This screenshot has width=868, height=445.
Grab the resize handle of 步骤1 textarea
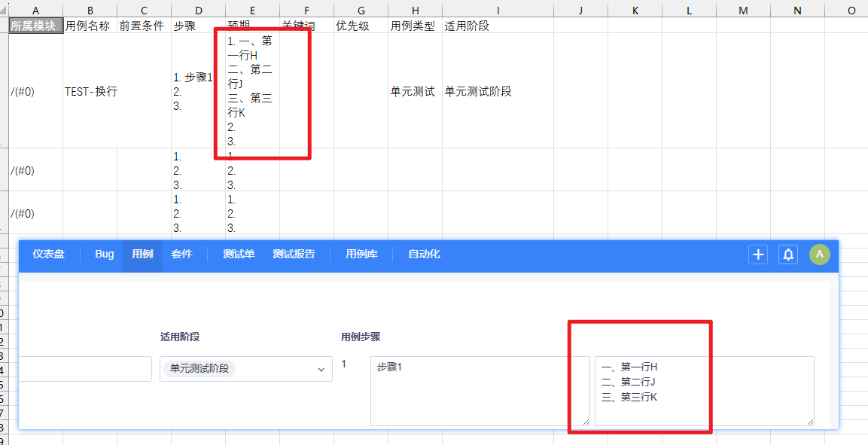[586, 422]
